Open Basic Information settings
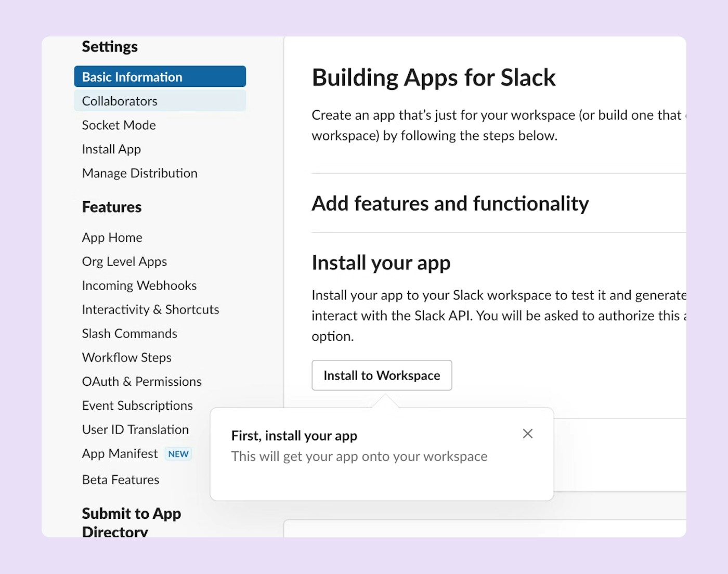Viewport: 728px width, 574px height. click(x=132, y=76)
